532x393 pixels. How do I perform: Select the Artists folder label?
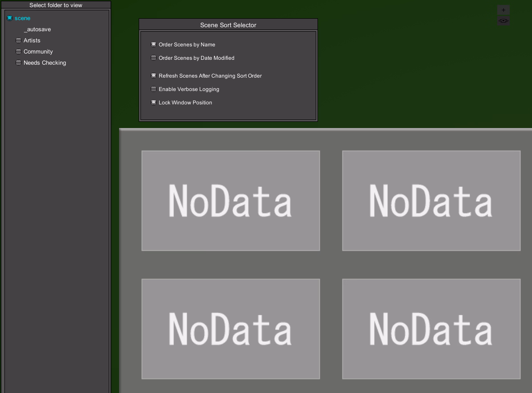click(32, 41)
